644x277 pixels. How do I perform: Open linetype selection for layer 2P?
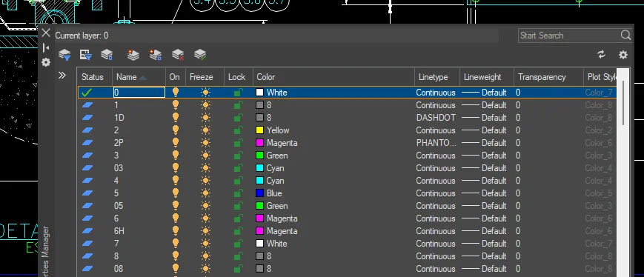coord(436,143)
